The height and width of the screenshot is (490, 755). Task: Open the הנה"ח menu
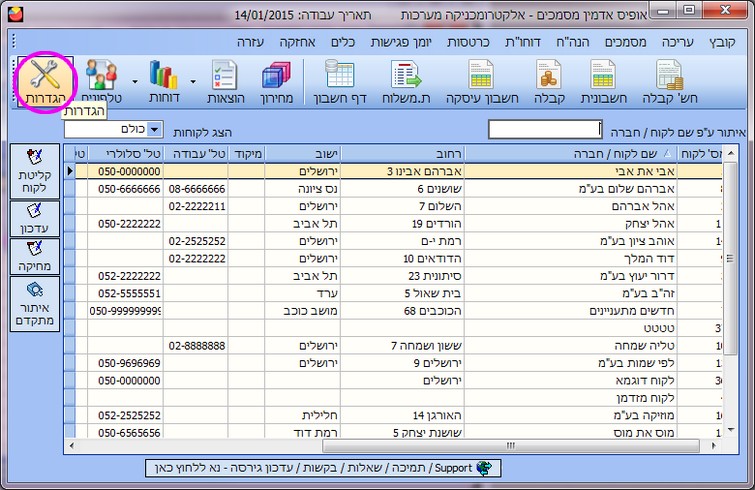(x=573, y=42)
